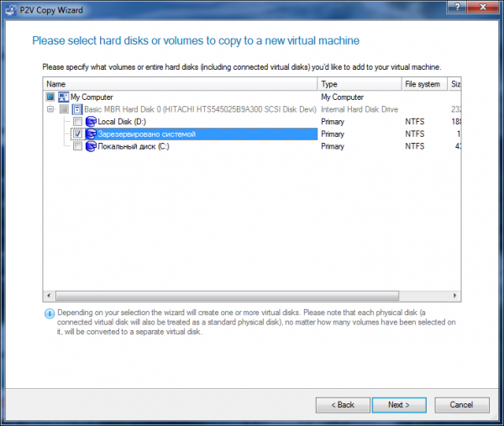Viewport: 504px width, 426px height.
Task: Close the P2V Copy Wizard window
Action: [x=483, y=7]
